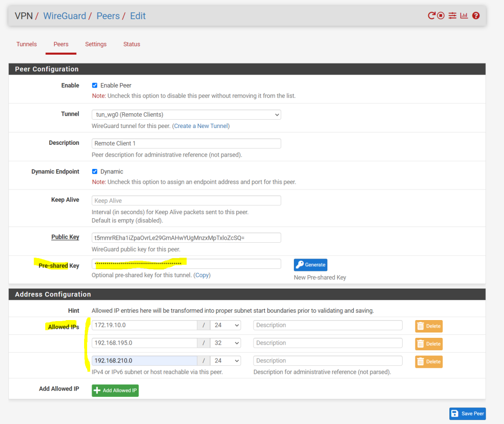The width and height of the screenshot is (504, 424).
Task: Copy the pre-shared key via Copy link
Action: (202, 275)
